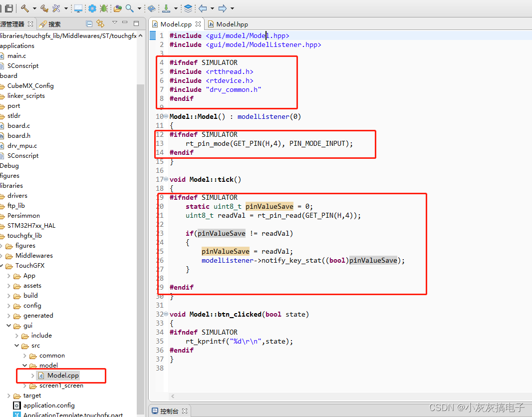Navigate back using the left arrow icon

tap(203, 8)
